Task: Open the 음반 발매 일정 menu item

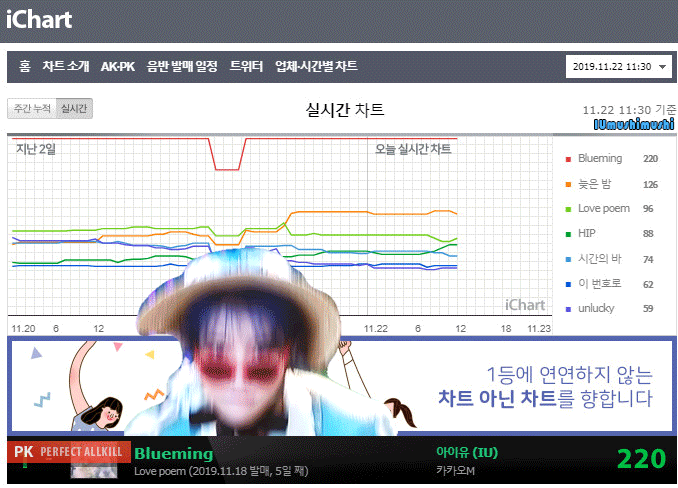Action: pos(182,66)
